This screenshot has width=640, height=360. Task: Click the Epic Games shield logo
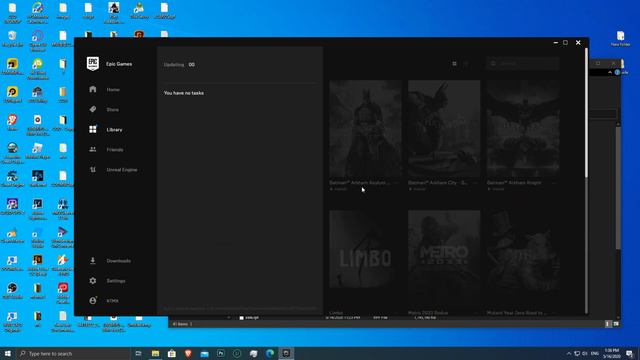[93, 64]
